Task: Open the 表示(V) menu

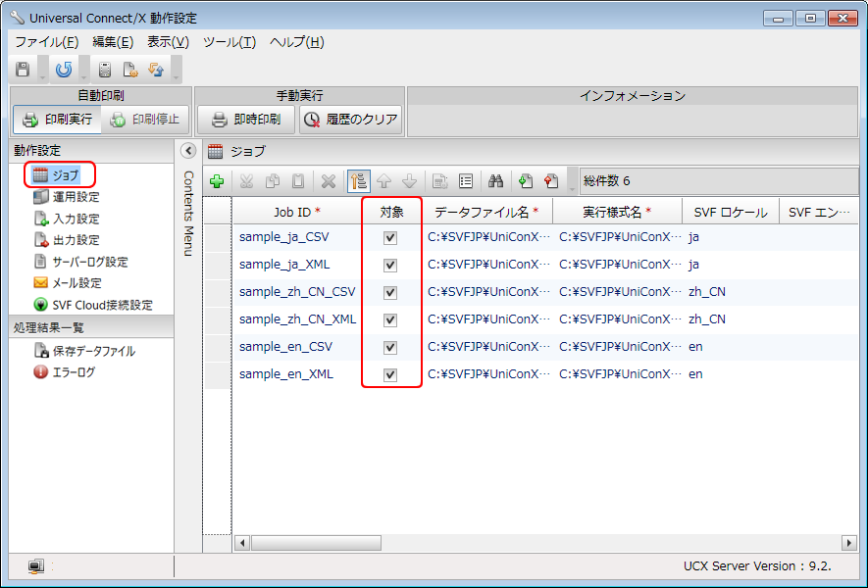Action: 169,42
